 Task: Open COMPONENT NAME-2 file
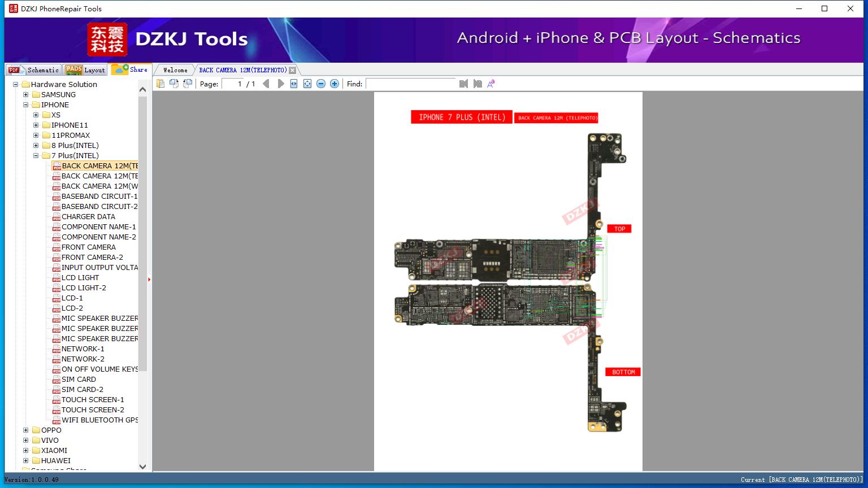99,237
